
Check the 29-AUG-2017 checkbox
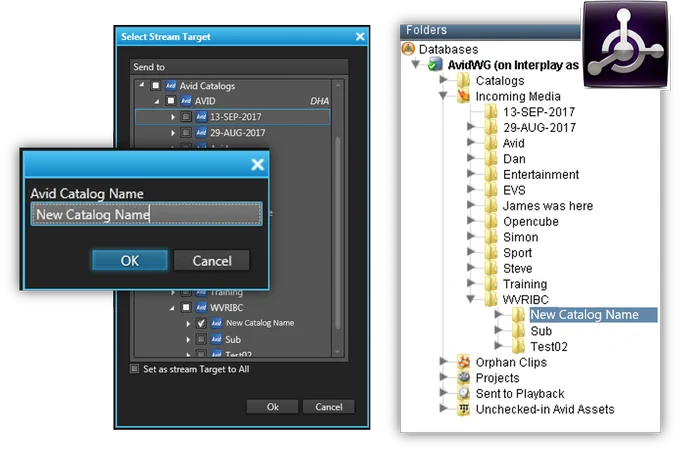186,132
